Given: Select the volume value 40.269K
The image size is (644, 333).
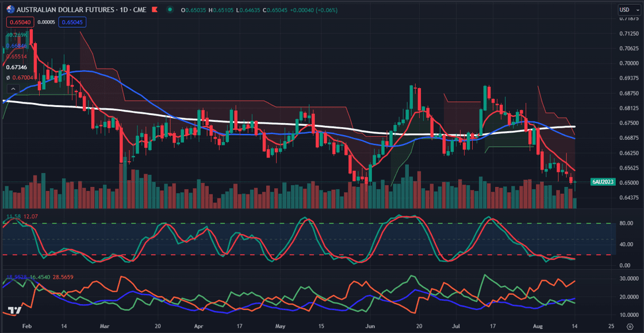Looking at the screenshot, I should coord(17,35).
